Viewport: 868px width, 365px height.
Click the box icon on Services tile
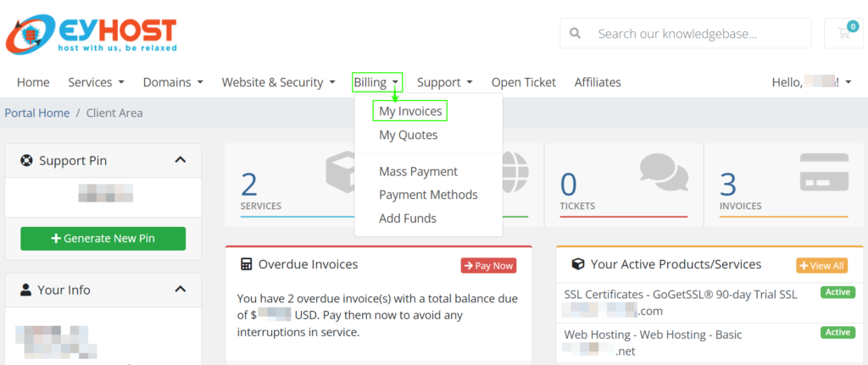click(x=341, y=172)
